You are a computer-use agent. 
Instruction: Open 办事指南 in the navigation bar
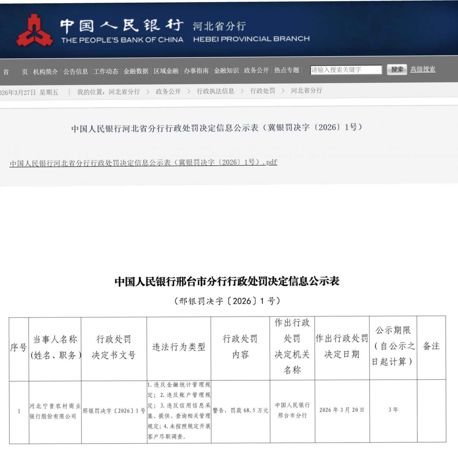click(x=196, y=71)
